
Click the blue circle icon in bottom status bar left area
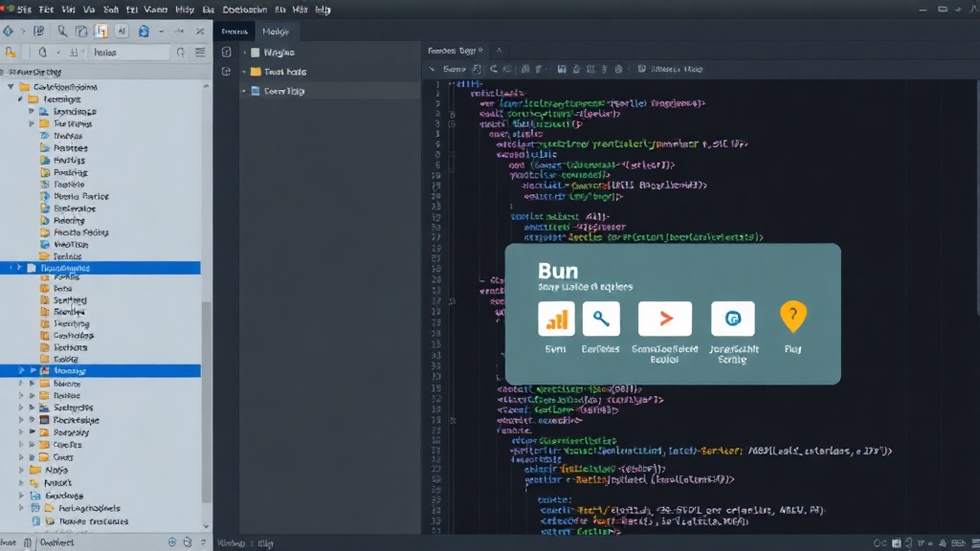coord(172,543)
